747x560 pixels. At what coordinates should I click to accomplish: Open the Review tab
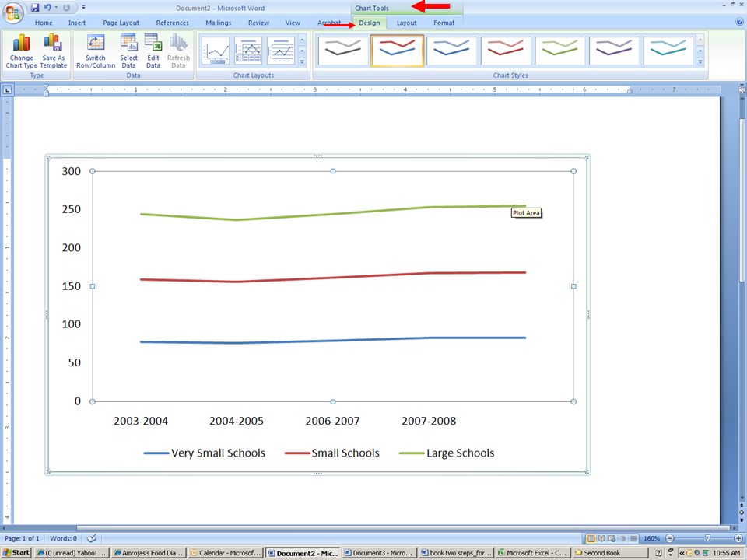[x=258, y=23]
